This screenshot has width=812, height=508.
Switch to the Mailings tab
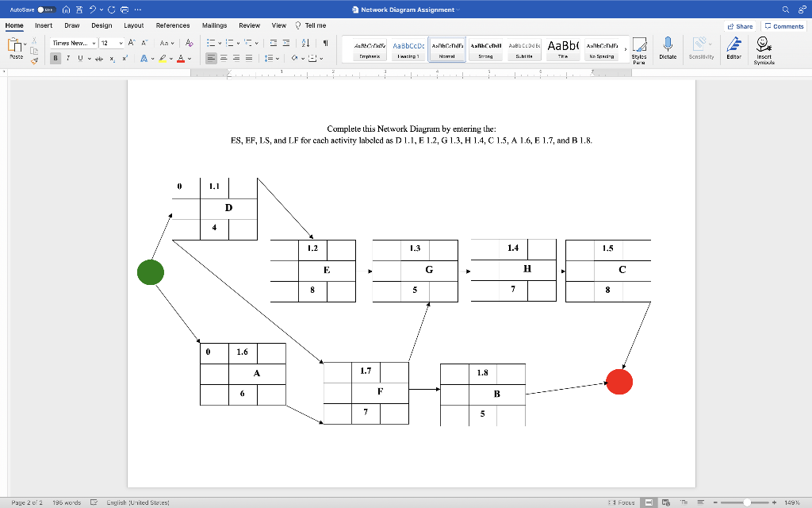[x=214, y=25]
